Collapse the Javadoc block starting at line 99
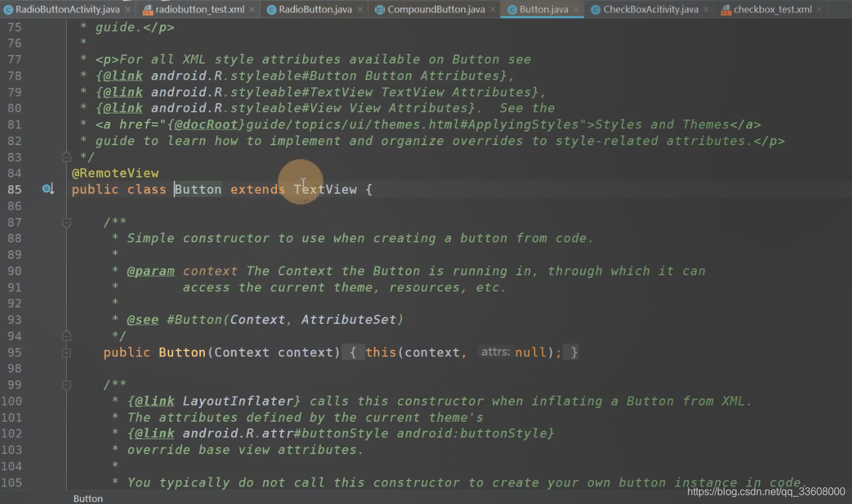The width and height of the screenshot is (852, 504). 66,385
